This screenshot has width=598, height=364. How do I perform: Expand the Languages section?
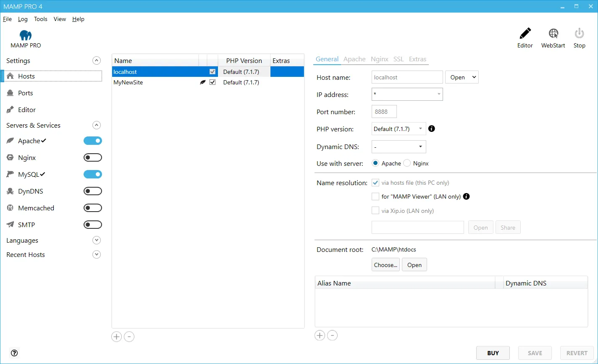click(97, 240)
